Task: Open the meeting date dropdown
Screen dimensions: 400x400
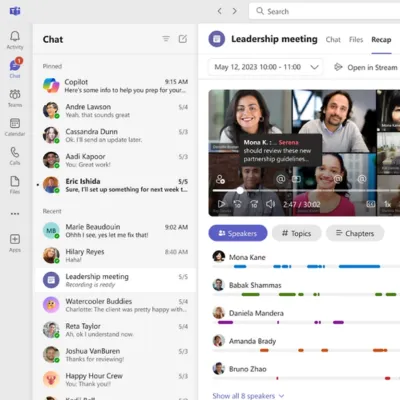Action: click(x=265, y=67)
